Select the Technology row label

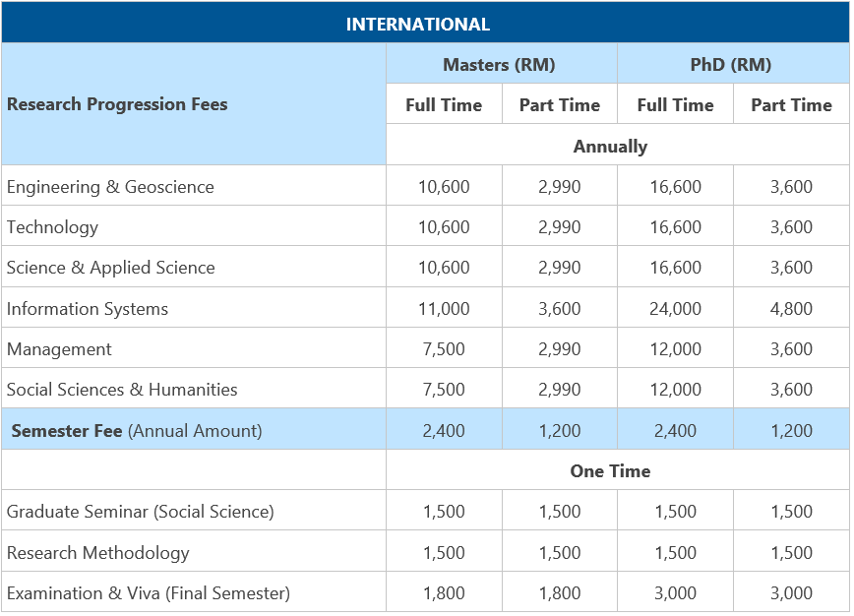pos(53,227)
